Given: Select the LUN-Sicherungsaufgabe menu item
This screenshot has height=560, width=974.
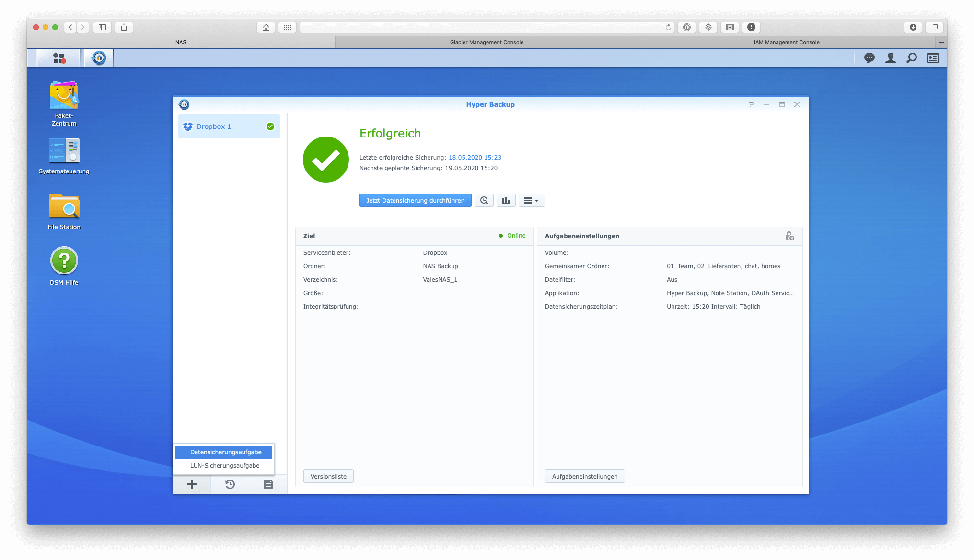Looking at the screenshot, I should pos(225,466).
